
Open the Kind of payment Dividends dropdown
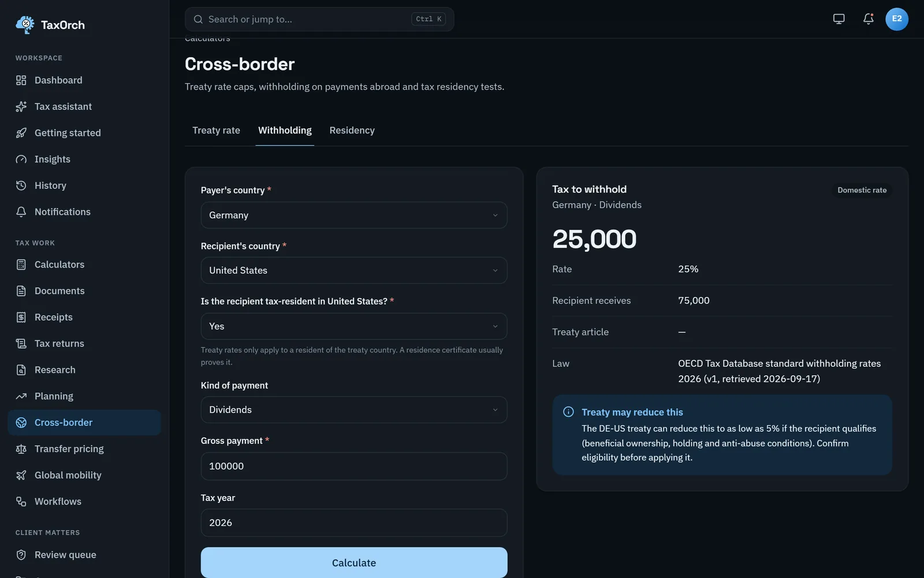point(354,410)
